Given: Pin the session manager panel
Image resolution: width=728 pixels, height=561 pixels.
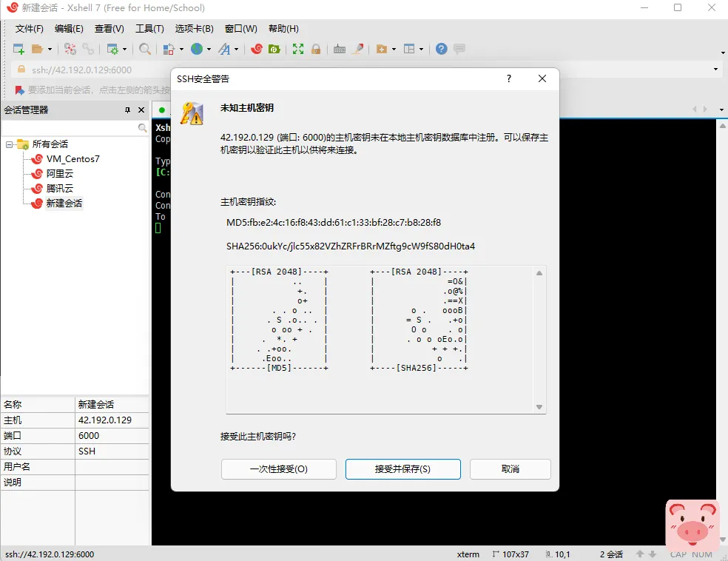Looking at the screenshot, I should coord(128,110).
